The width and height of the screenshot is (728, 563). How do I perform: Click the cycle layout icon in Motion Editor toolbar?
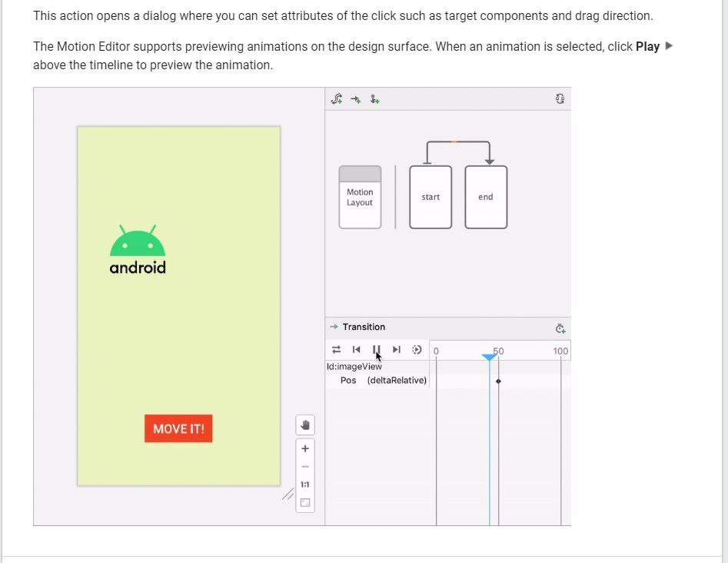point(560,98)
